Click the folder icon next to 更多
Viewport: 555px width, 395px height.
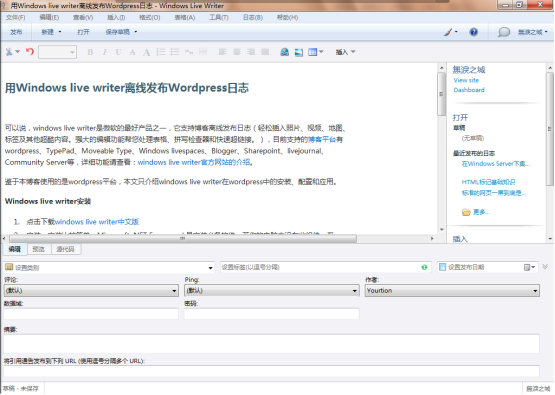[x=466, y=212]
